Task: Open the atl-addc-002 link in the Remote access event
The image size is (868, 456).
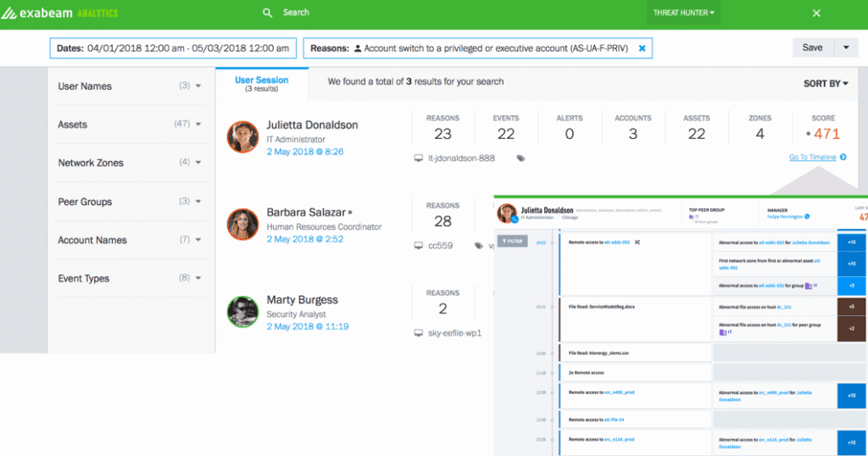Action: tap(617, 242)
